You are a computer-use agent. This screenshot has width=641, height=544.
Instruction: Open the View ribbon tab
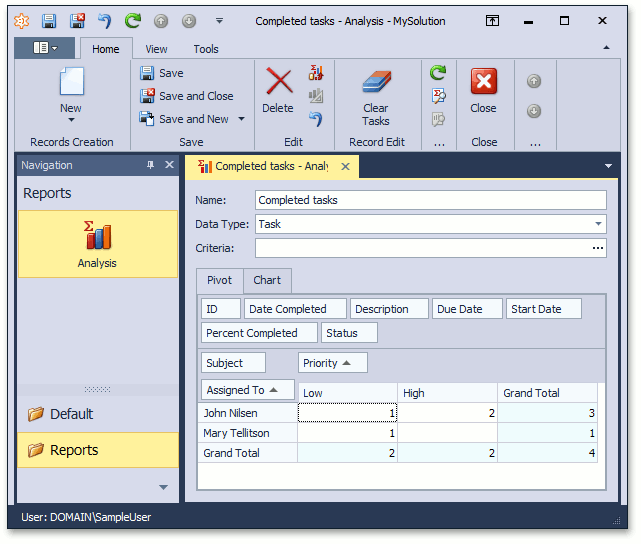click(156, 49)
